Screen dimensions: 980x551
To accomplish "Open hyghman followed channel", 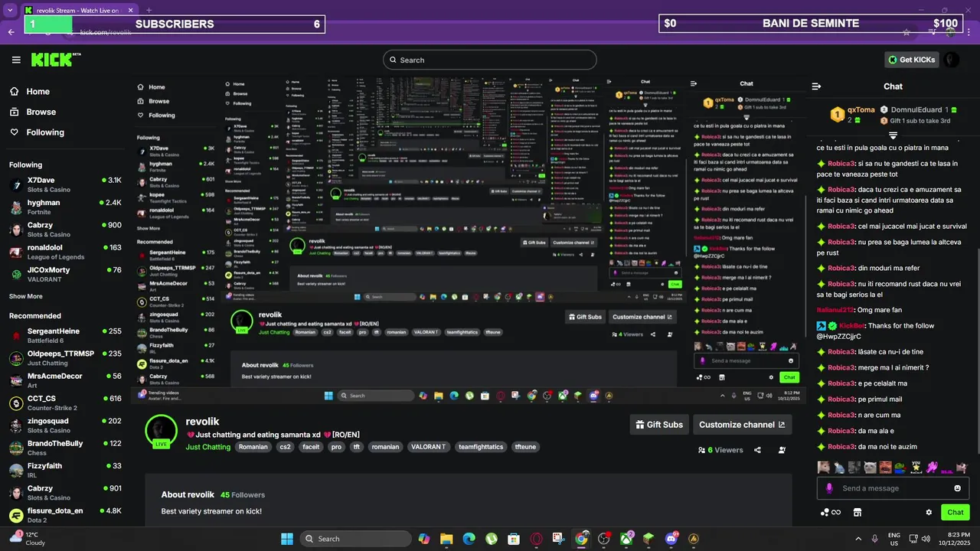I will coord(65,207).
